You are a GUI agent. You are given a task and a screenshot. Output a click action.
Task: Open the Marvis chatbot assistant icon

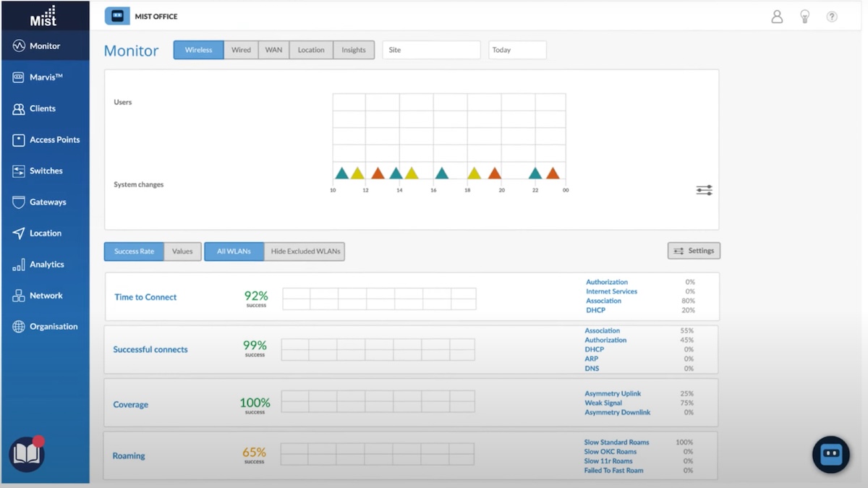tap(830, 455)
